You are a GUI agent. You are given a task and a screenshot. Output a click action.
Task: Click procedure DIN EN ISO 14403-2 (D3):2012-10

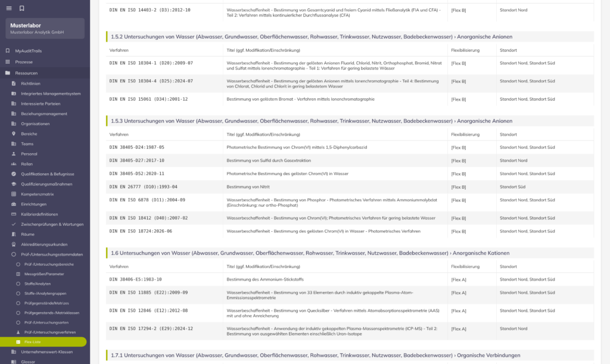(150, 10)
